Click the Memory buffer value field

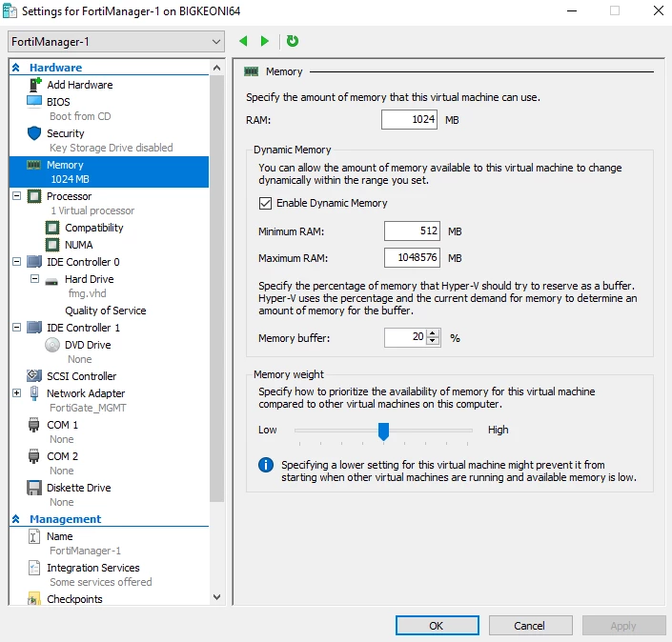[406, 337]
